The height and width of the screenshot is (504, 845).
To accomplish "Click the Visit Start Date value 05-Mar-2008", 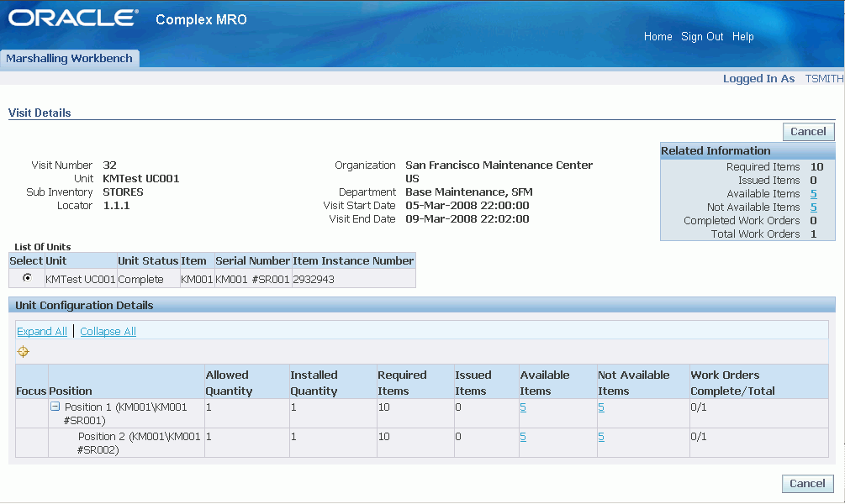I will coord(467,205).
